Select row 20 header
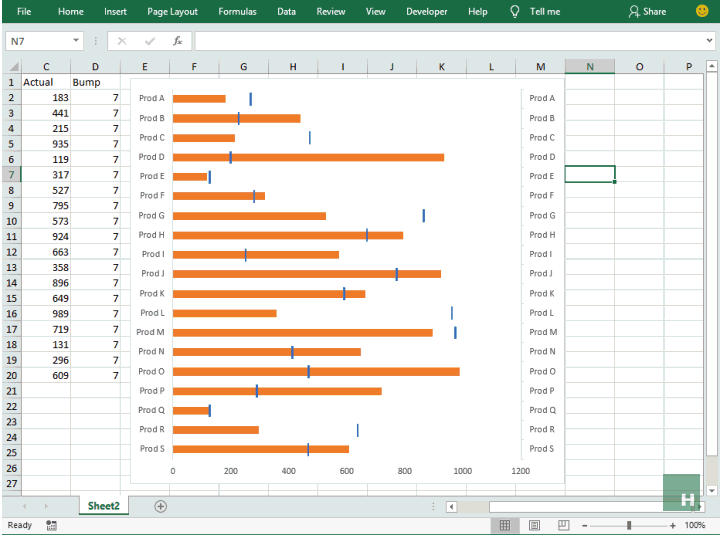 [11, 376]
